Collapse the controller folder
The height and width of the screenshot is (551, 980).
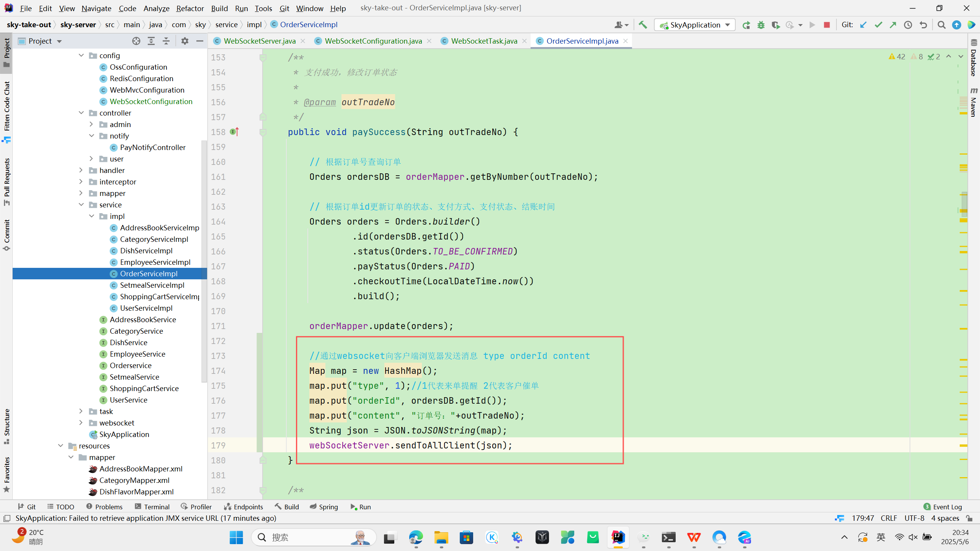(x=81, y=113)
